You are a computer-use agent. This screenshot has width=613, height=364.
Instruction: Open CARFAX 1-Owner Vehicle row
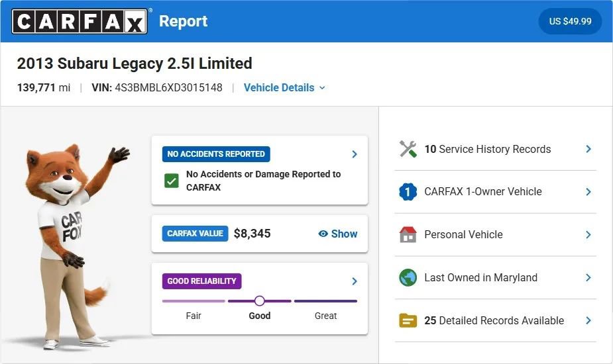tap(495, 192)
